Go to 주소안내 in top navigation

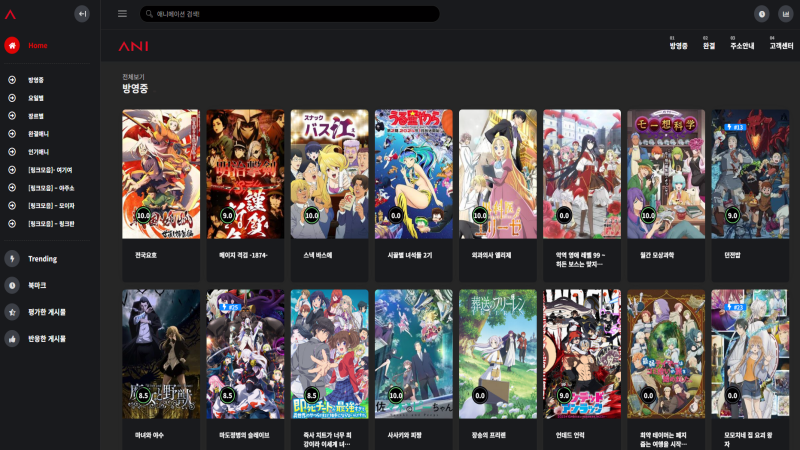[741, 46]
